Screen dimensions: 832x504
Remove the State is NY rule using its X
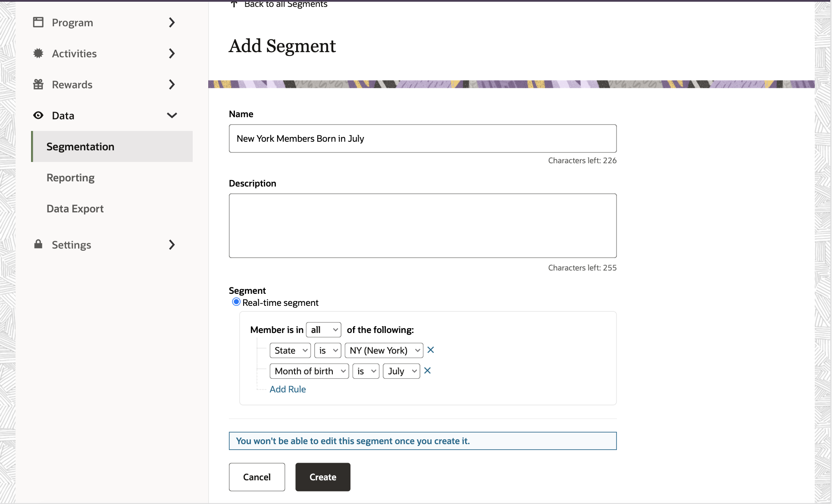point(431,350)
